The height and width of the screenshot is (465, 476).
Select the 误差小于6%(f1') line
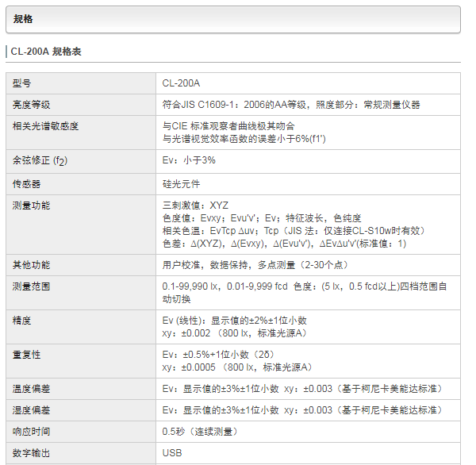244,139
